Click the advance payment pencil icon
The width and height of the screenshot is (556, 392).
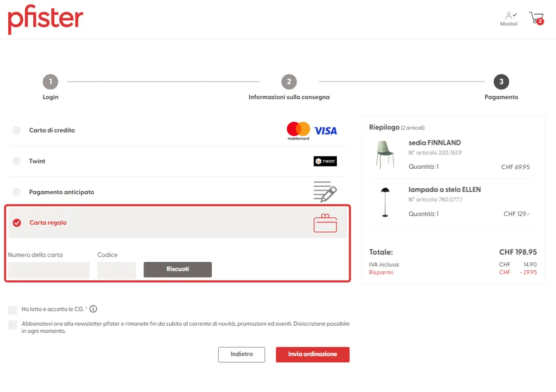pos(325,192)
